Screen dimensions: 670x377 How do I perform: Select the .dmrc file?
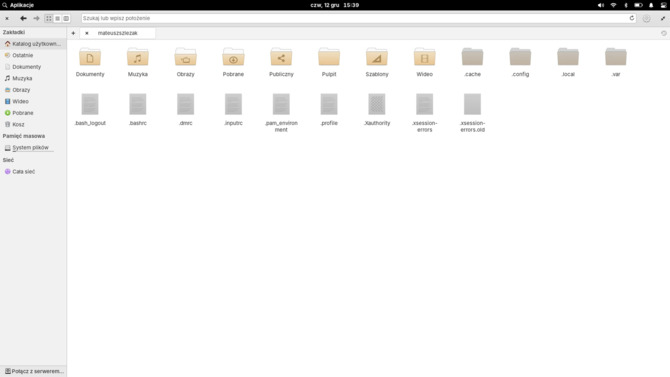[x=185, y=104]
